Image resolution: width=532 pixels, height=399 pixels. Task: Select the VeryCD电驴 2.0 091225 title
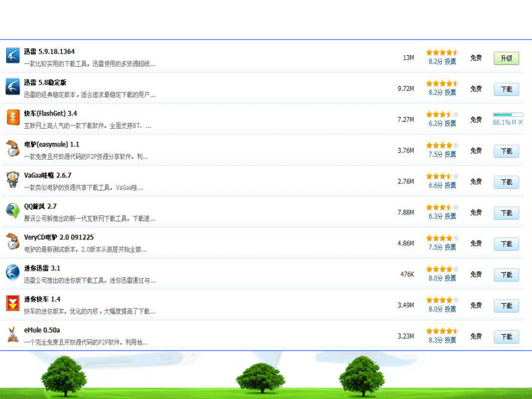pyautogui.click(x=59, y=237)
